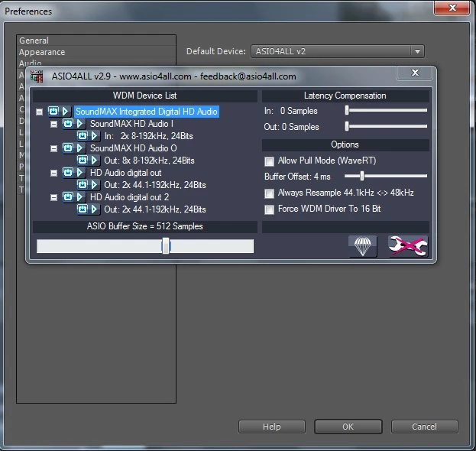Enable Always Resample 44.1kHz <-> 48kHz checkbox
The height and width of the screenshot is (451, 476).
click(x=269, y=193)
